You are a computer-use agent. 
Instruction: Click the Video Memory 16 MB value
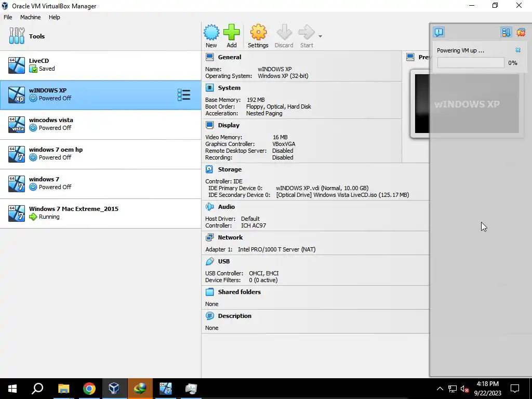coord(280,137)
